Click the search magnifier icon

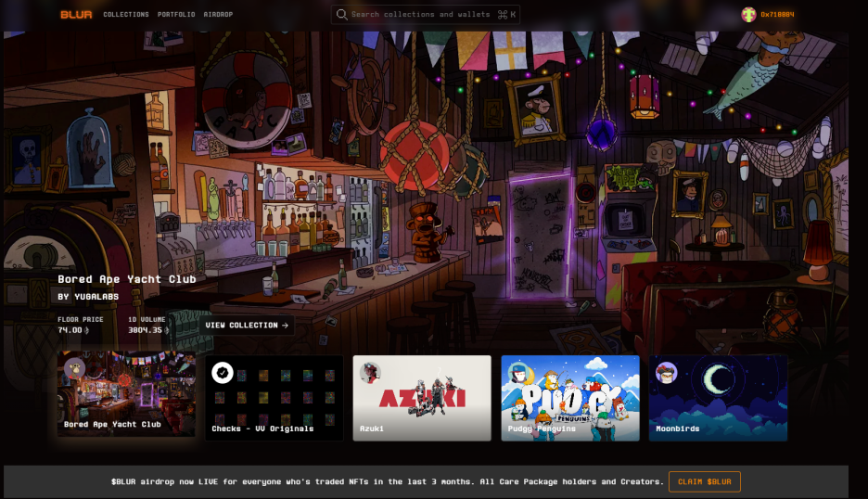click(x=342, y=15)
